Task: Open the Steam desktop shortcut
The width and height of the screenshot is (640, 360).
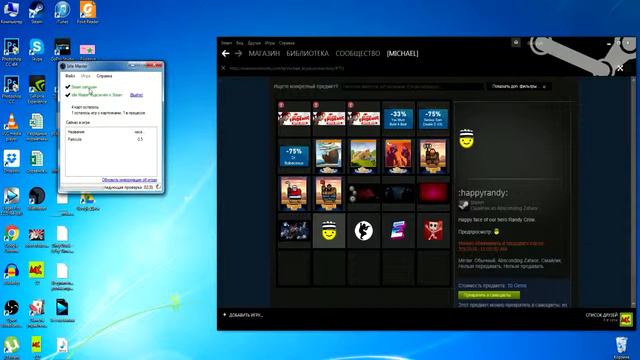Action: (x=37, y=13)
